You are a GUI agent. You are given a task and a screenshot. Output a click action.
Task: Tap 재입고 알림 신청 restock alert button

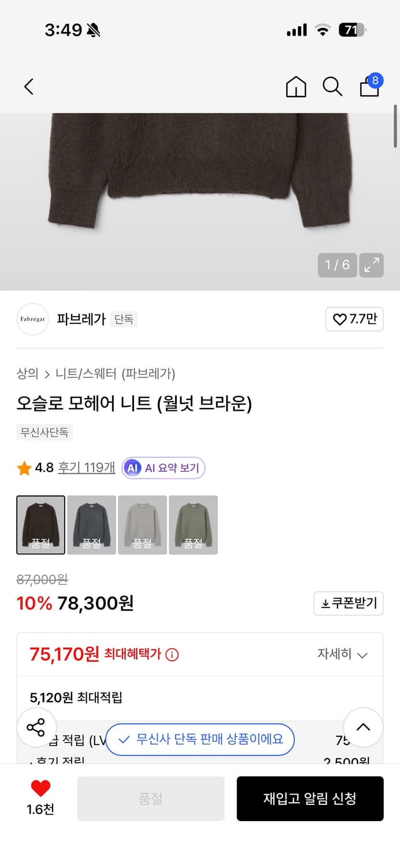[x=310, y=799]
